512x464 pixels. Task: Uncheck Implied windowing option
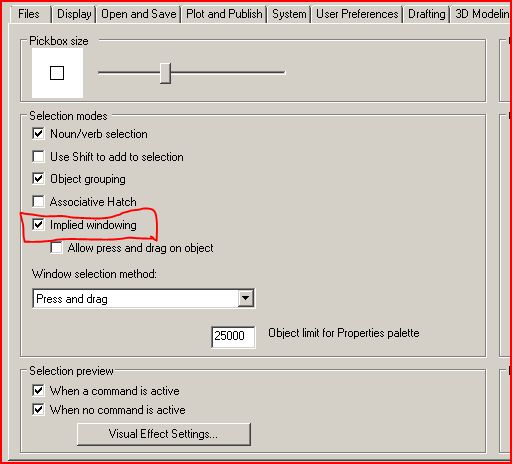point(38,225)
